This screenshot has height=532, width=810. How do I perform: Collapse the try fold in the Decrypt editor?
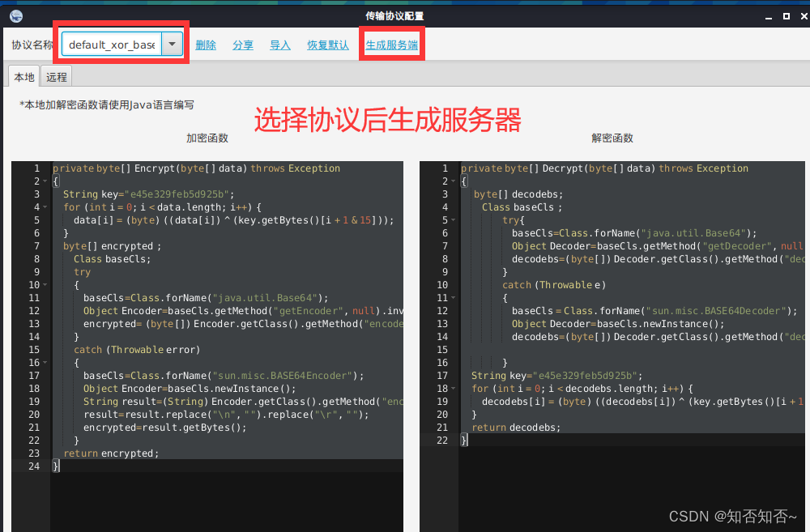pyautogui.click(x=454, y=219)
